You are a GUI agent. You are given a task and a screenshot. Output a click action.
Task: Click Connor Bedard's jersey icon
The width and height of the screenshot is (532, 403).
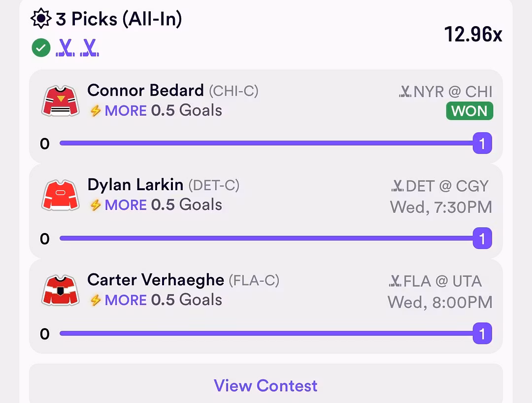click(x=60, y=100)
